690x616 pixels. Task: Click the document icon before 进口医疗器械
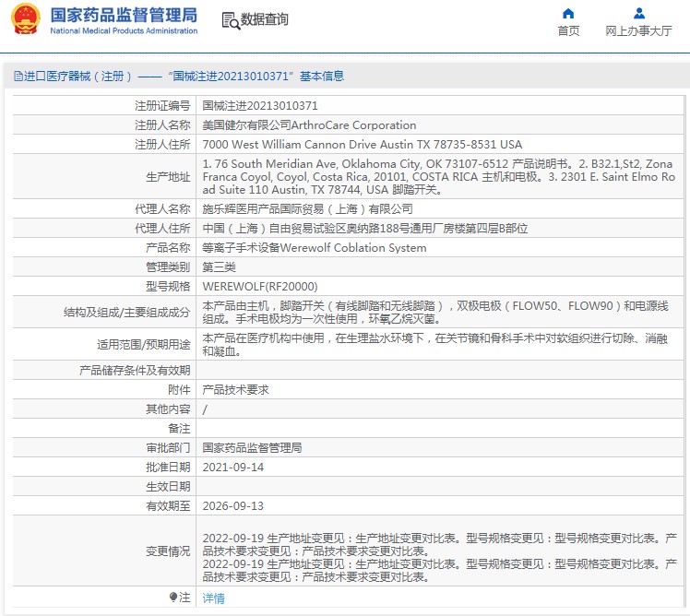coord(18,77)
